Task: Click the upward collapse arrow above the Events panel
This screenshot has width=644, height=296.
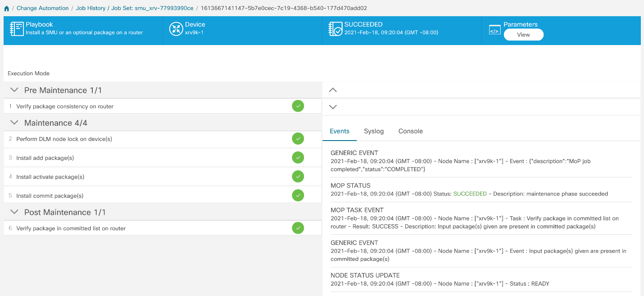Action: (x=333, y=90)
